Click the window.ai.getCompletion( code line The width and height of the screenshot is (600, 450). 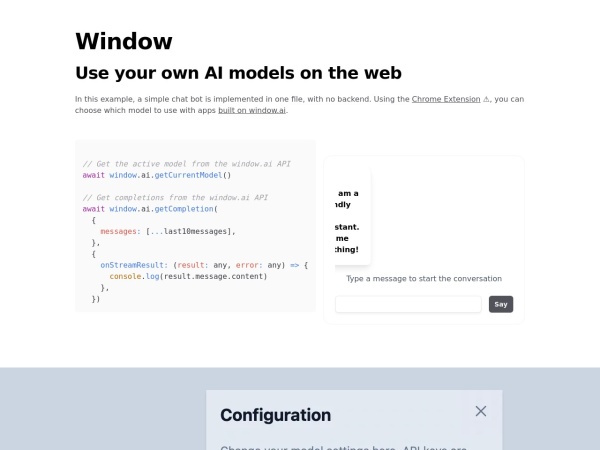point(149,209)
